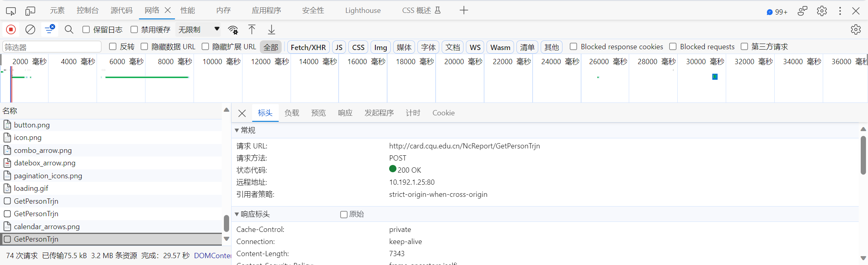Open the feedback people icon
Image resolution: width=868 pixels, height=265 pixels.
coord(803,11)
